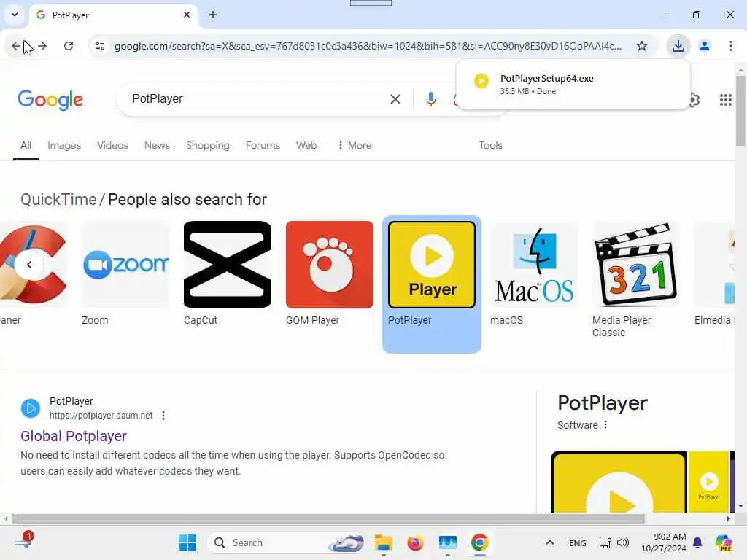Go back to the previous page
The image size is (747, 560).
coord(16,46)
